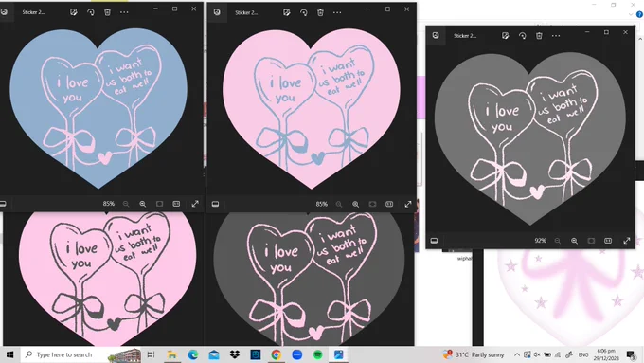Open the 31°C Partly sunny weather widget
The width and height of the screenshot is (644, 363).
pyautogui.click(x=474, y=354)
